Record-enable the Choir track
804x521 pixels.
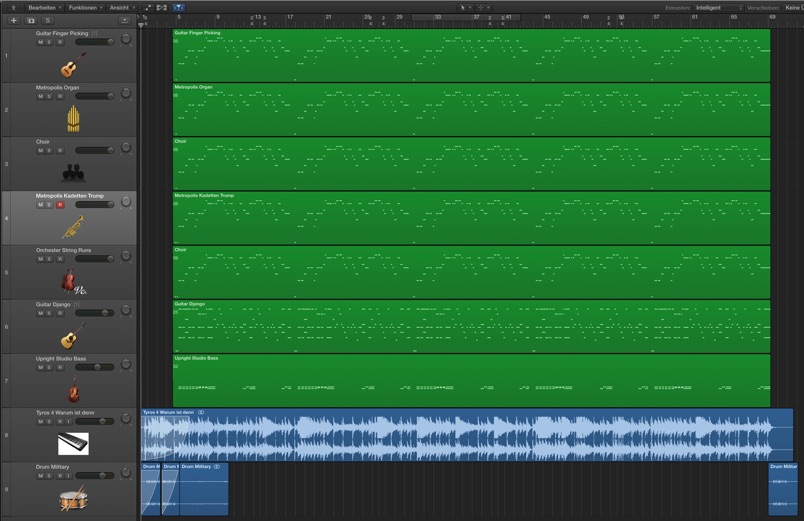pyautogui.click(x=60, y=151)
